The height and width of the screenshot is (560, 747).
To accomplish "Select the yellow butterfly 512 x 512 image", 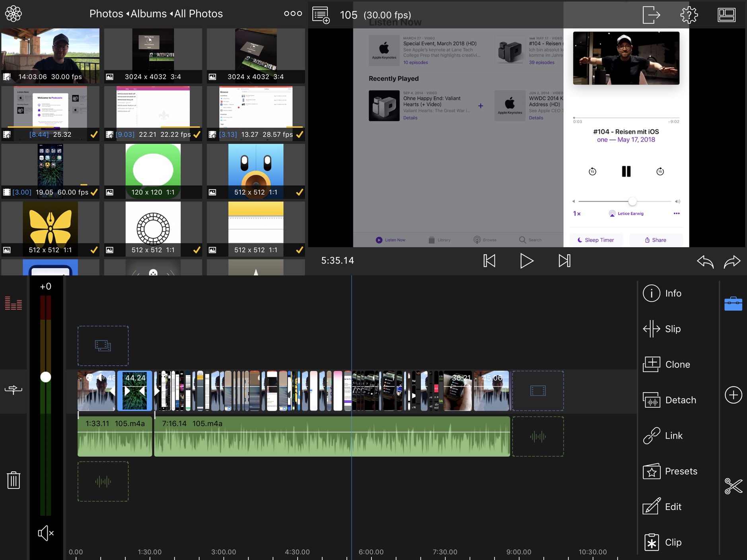I will (50, 229).
